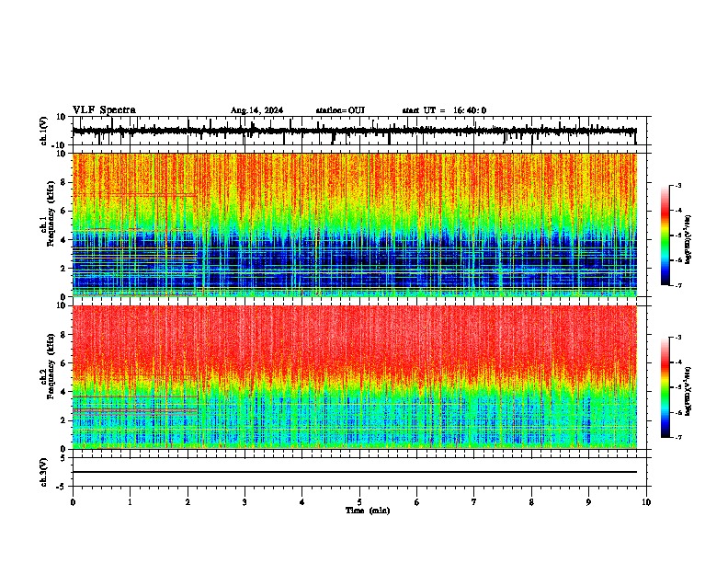
Task: Click the ch.1(V) waveform axis label
Action: 44,131
